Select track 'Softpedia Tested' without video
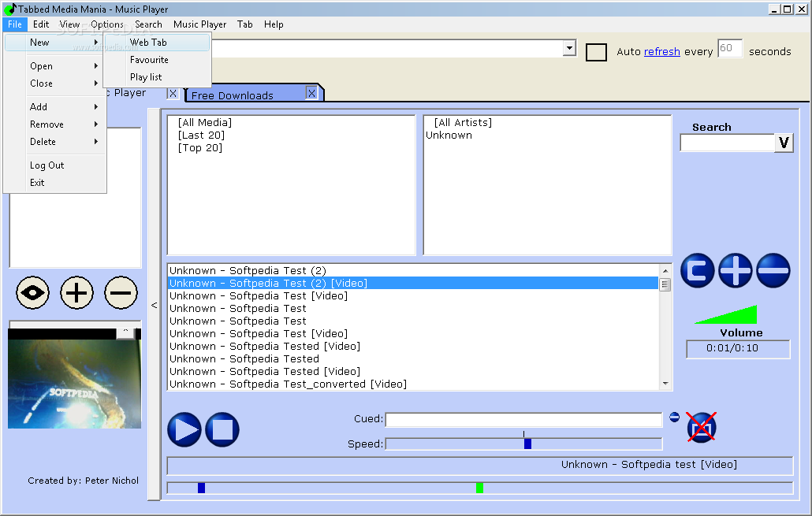This screenshot has width=812, height=516. point(413,358)
